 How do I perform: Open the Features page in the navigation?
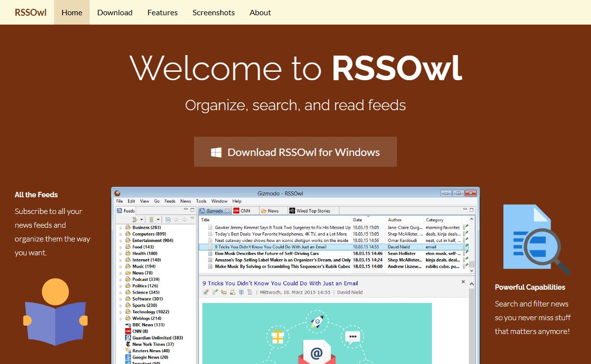(163, 12)
